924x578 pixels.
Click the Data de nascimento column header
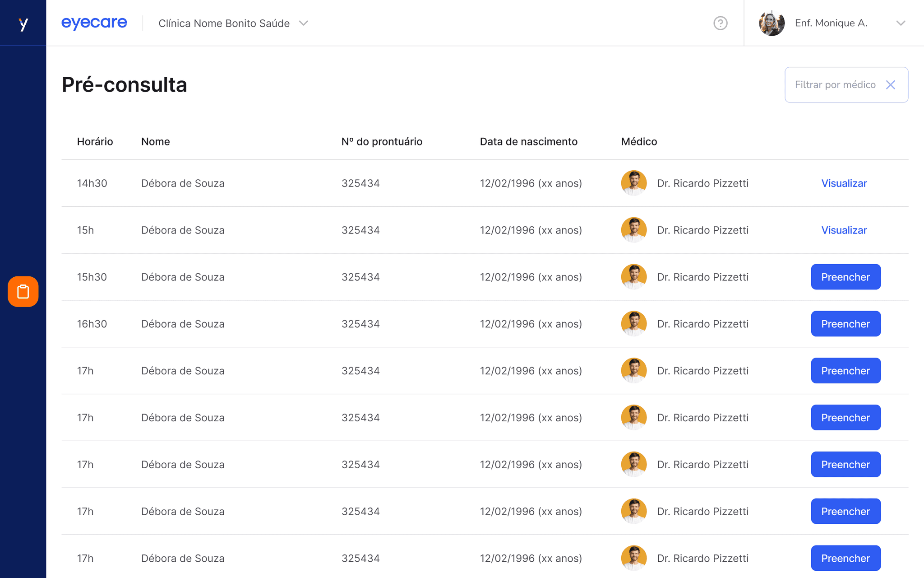pos(528,142)
